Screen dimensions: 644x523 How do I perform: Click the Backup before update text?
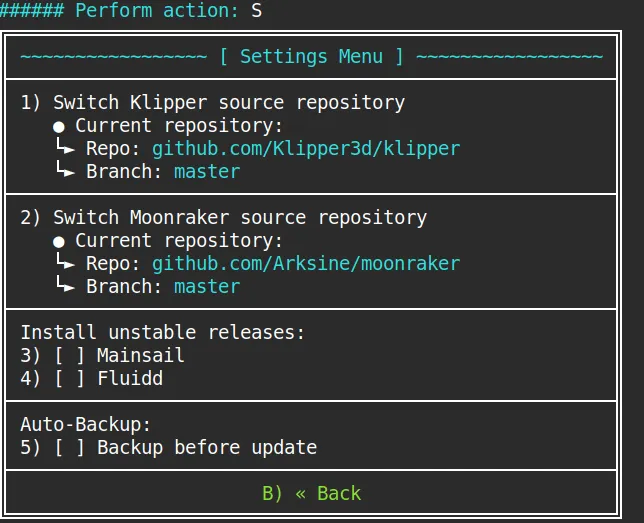[x=207, y=447]
